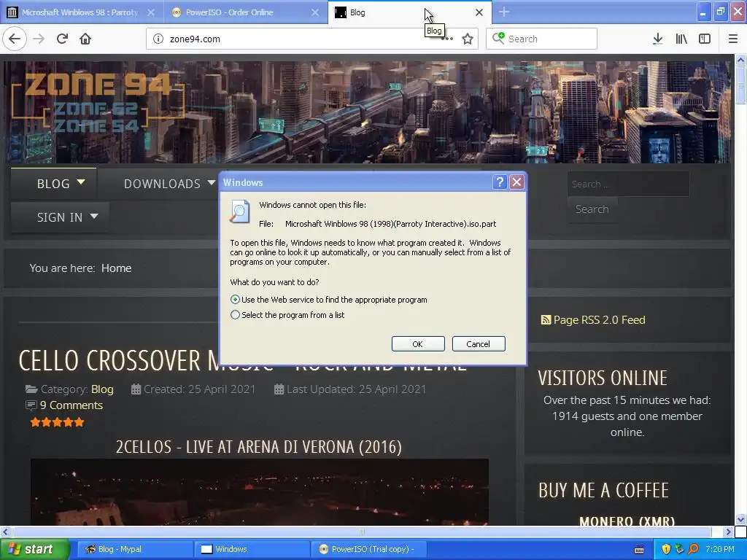Switch to Microshaft Winblows 98 tab
This screenshot has width=747, height=560.
tap(80, 12)
